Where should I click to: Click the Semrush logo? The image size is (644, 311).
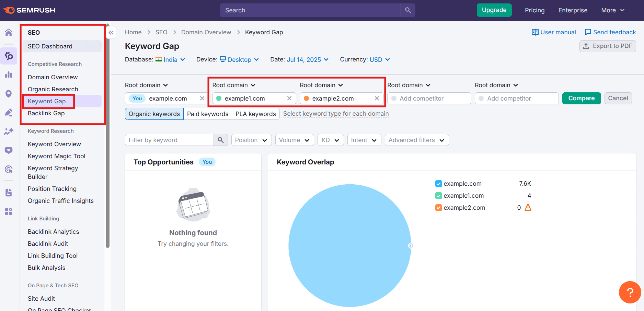click(30, 10)
